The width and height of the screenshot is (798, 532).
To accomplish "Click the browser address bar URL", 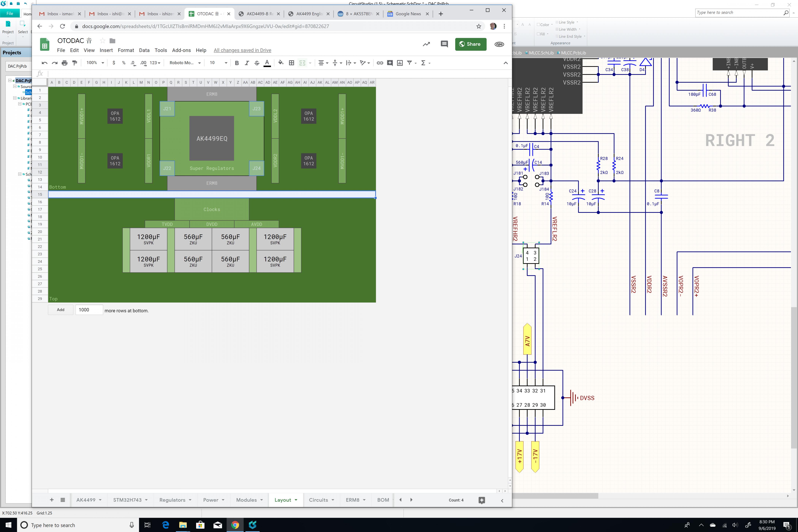I will click(x=206, y=26).
